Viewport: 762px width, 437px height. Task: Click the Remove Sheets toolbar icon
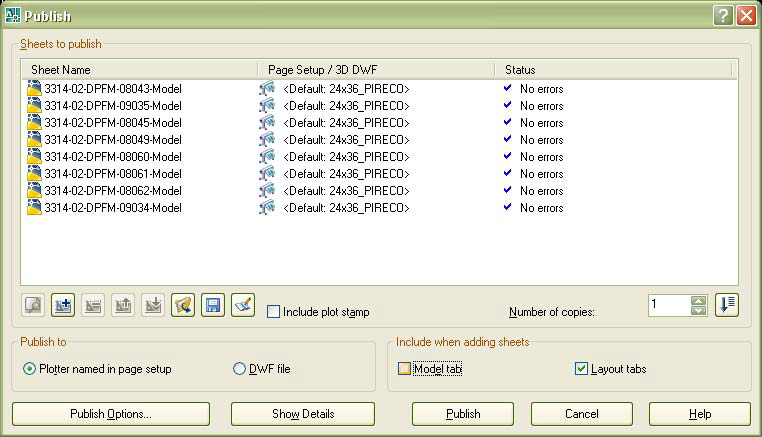(93, 305)
